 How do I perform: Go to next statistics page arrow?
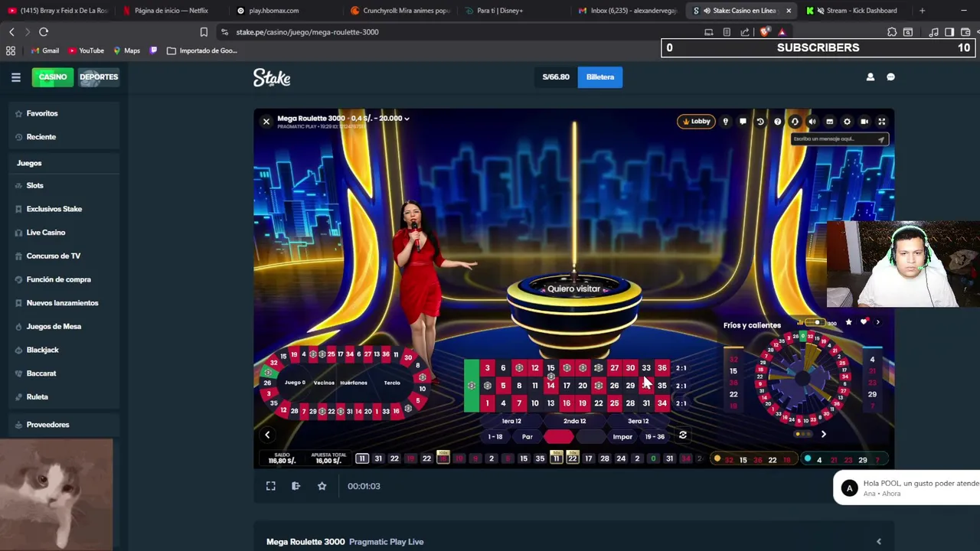pos(823,435)
